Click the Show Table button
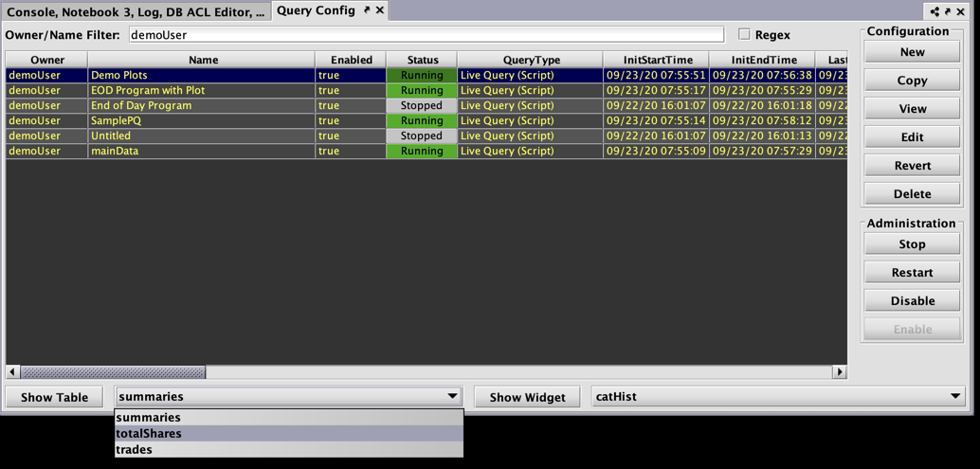This screenshot has height=469, width=980. [x=55, y=397]
